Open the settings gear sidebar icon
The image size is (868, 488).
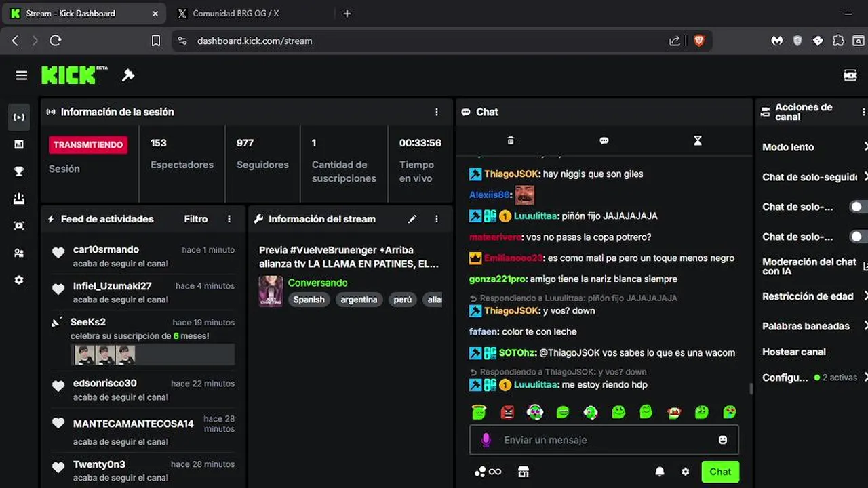point(19,280)
